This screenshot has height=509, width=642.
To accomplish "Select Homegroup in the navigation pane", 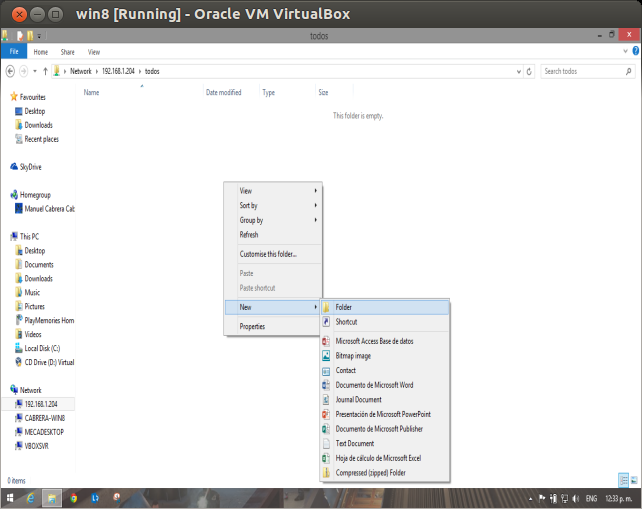I will tap(30, 195).
